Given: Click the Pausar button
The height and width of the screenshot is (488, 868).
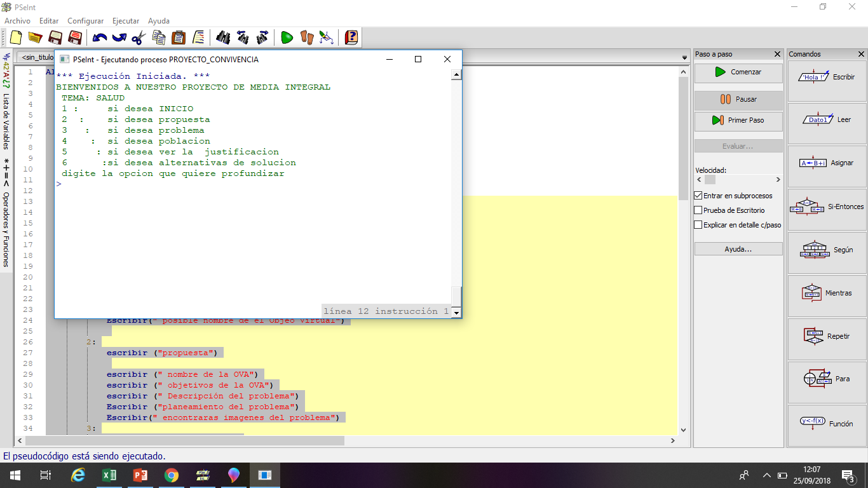Looking at the screenshot, I should point(738,99).
